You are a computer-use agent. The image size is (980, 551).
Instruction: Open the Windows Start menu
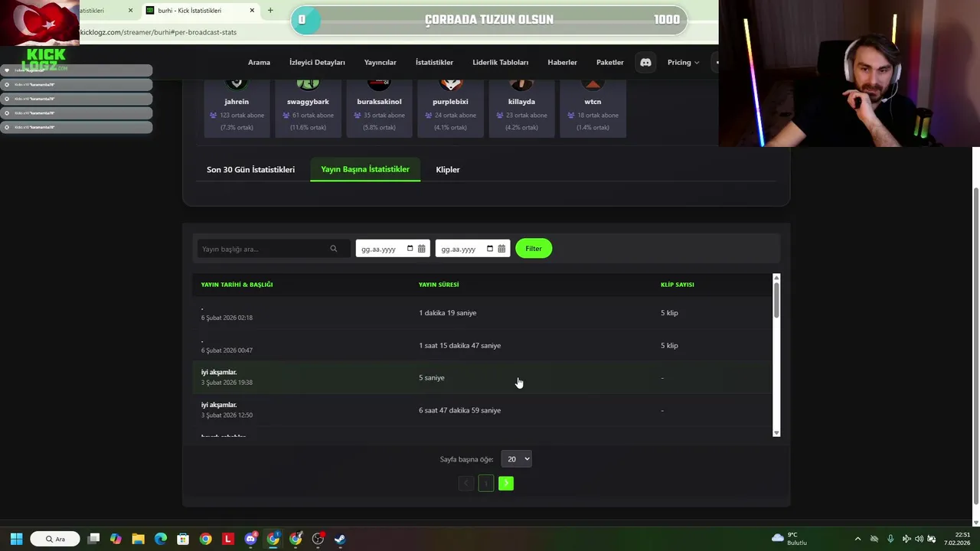pos(16,539)
